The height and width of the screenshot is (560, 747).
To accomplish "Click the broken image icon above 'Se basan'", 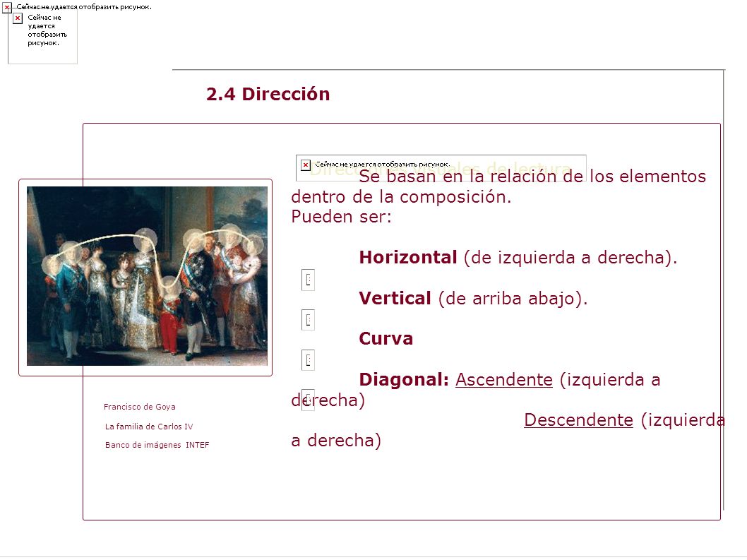I will pyautogui.click(x=306, y=165).
